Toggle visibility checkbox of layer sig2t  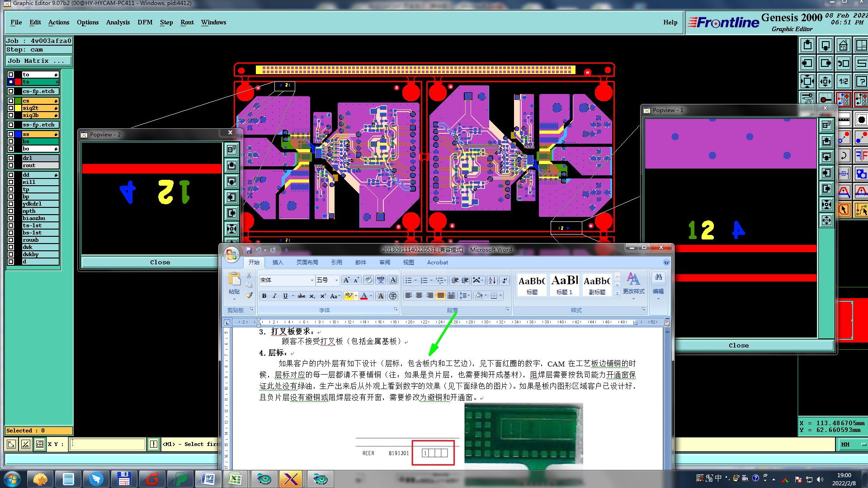pos(11,108)
